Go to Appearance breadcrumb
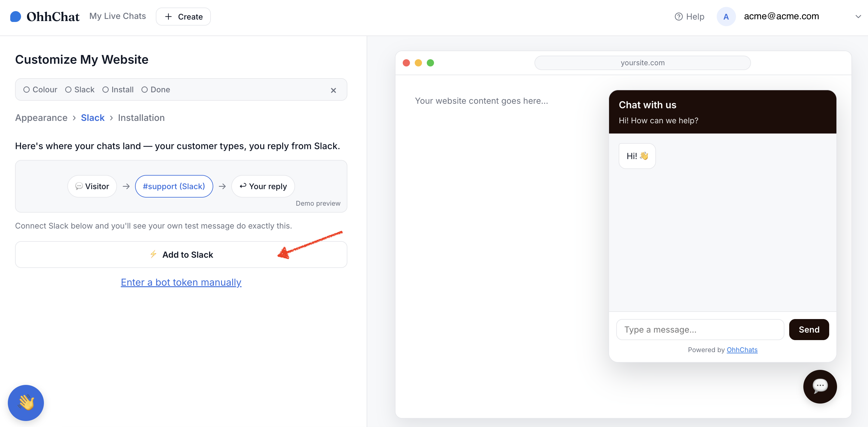The width and height of the screenshot is (868, 427). pos(41,118)
